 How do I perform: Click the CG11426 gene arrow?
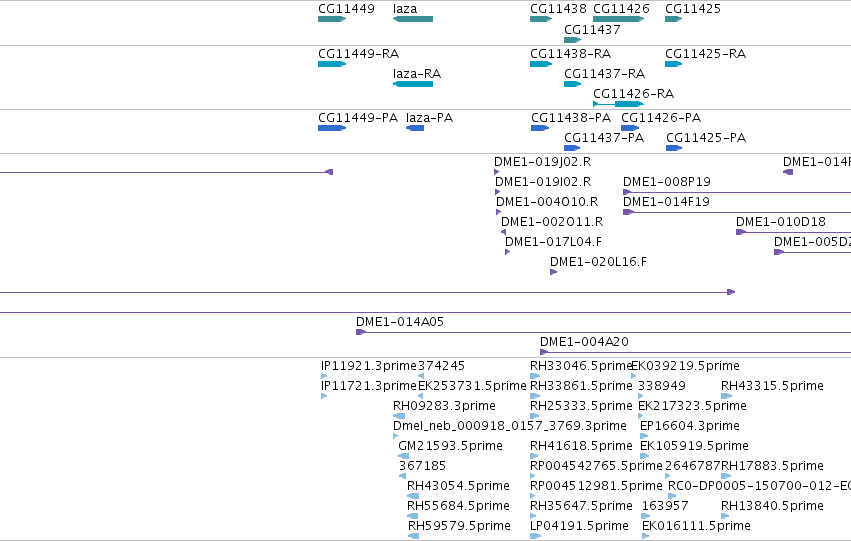pos(618,19)
